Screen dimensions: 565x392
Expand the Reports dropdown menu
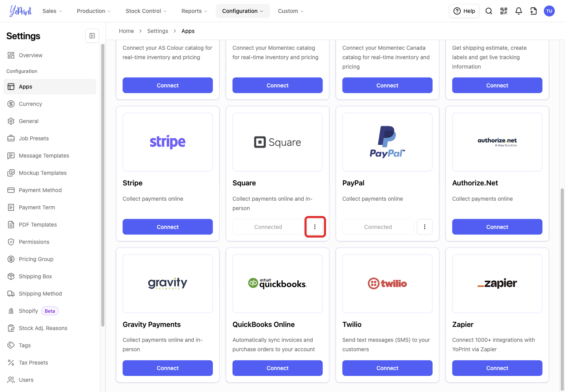194,11
